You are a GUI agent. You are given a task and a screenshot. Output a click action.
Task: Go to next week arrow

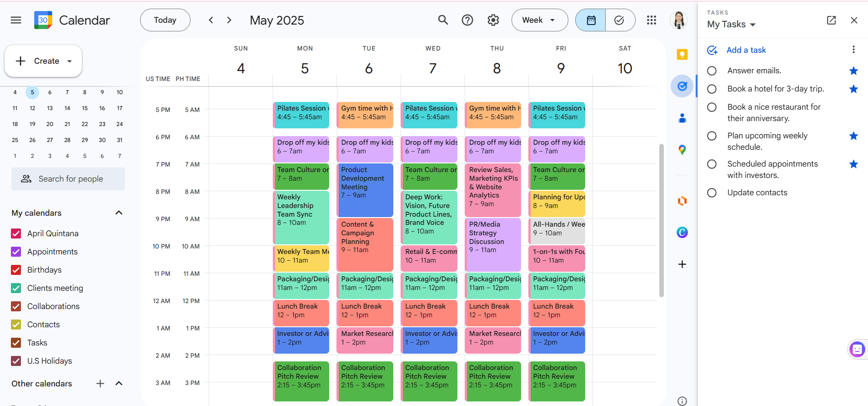(229, 20)
